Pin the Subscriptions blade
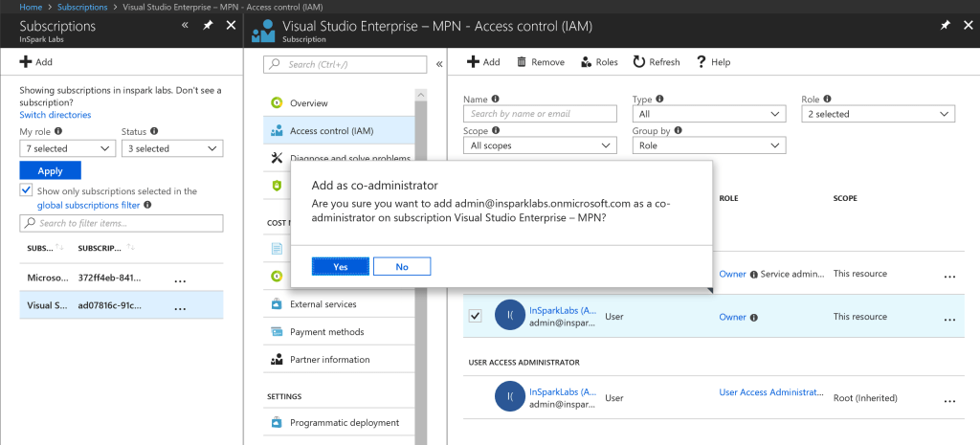The image size is (980, 445). [208, 26]
